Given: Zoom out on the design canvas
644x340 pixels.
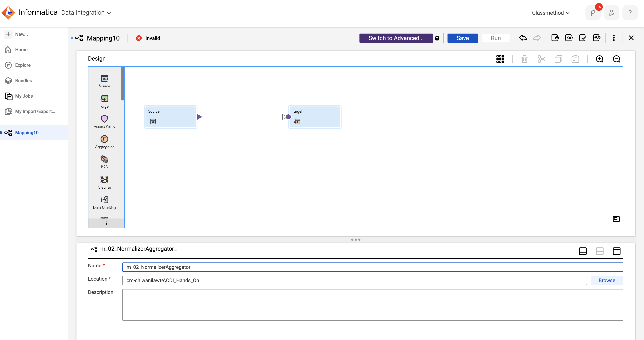Looking at the screenshot, I should point(616,59).
